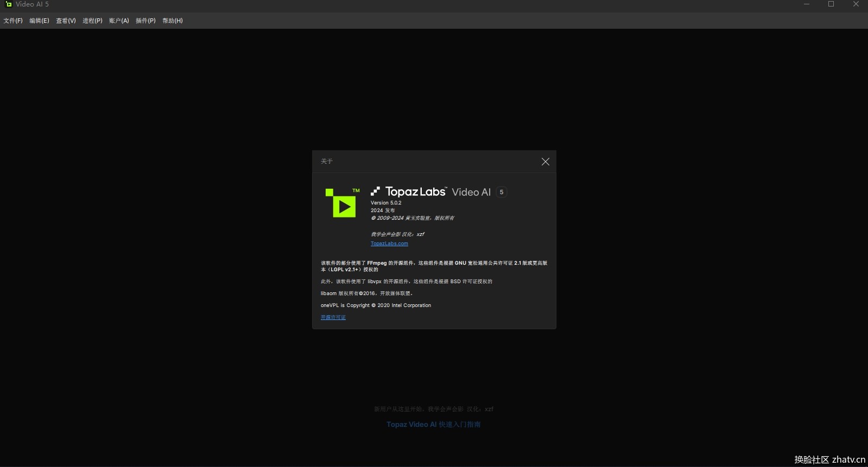
Task: Click the libaom 版权所有 line
Action: click(366, 293)
